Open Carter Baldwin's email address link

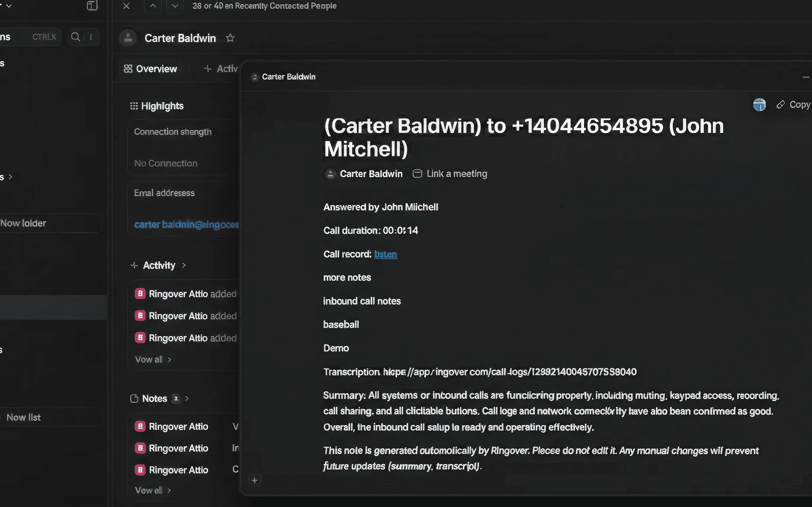click(x=186, y=224)
